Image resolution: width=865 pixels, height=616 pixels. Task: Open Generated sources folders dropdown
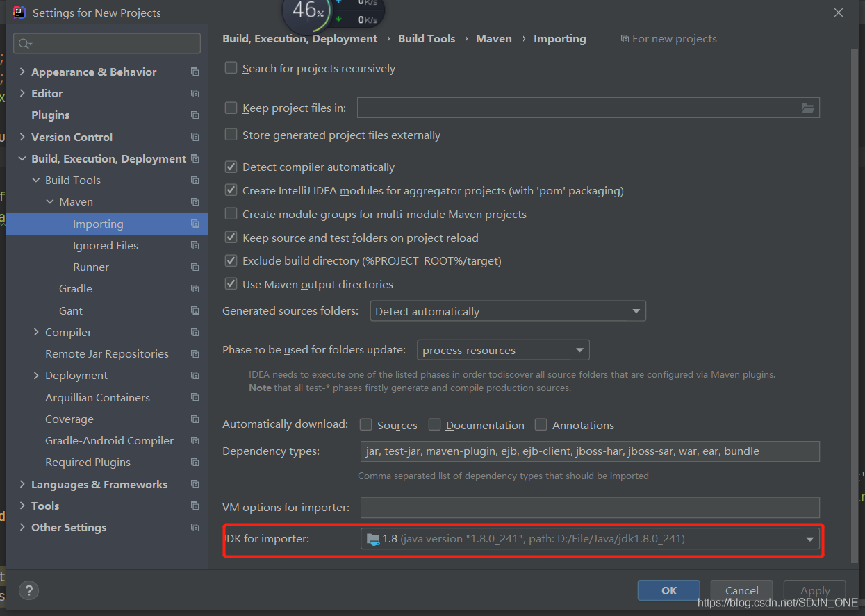(x=508, y=311)
